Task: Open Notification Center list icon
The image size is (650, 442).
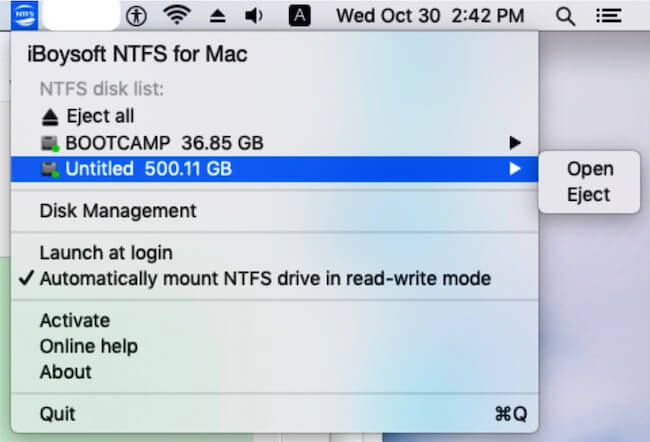Action: [x=605, y=15]
